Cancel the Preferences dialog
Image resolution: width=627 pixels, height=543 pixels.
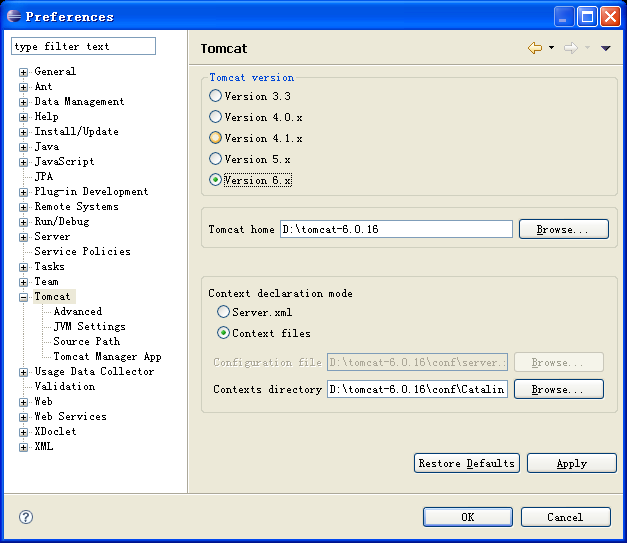[x=565, y=517]
